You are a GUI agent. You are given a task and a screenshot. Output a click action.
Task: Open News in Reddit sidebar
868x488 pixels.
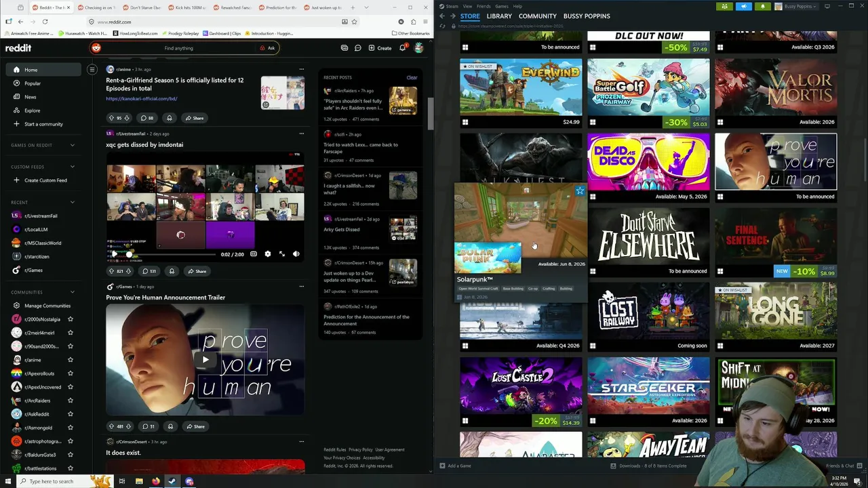coord(30,97)
